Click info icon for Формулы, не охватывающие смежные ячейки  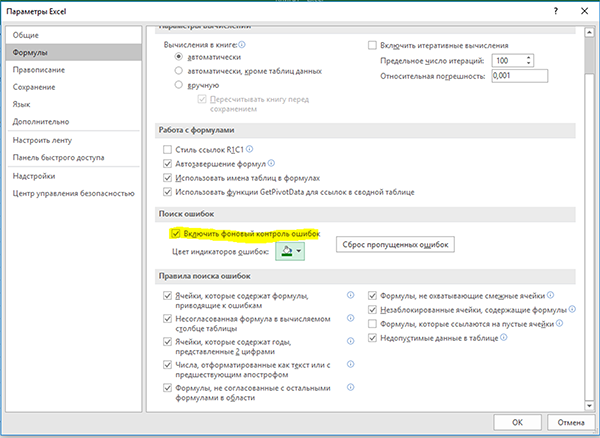550,295
